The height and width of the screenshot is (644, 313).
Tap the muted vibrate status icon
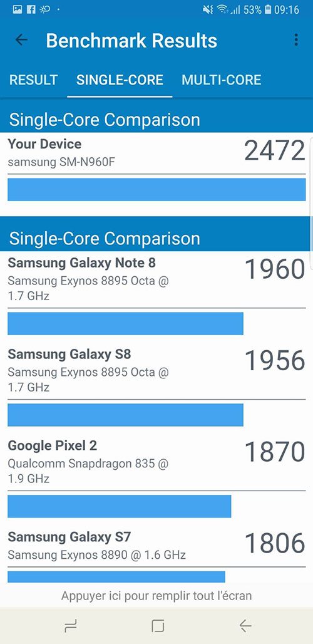pyautogui.click(x=208, y=9)
